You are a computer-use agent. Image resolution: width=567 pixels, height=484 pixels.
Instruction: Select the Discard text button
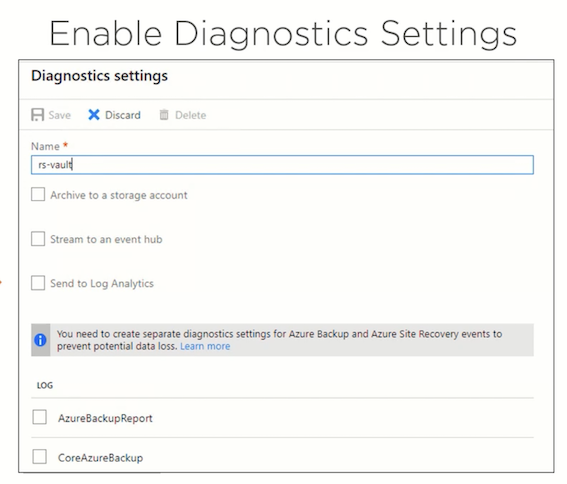[123, 115]
